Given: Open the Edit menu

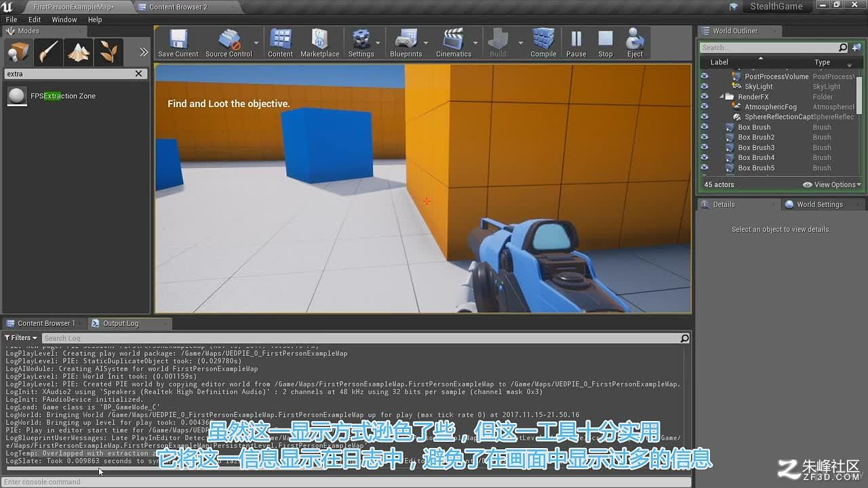Looking at the screenshot, I should pyautogui.click(x=35, y=20).
